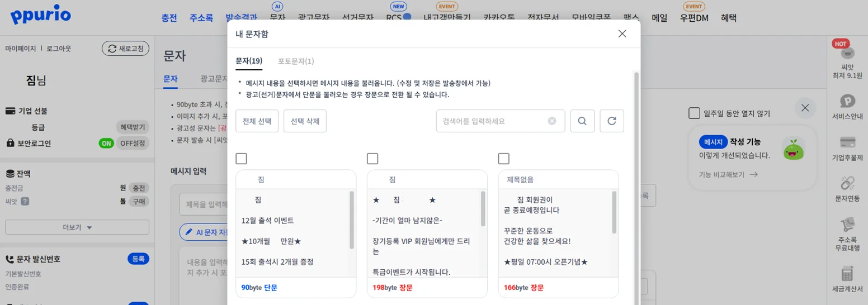Open 서비스안내 sidebar icon
Viewport: 868px width, 305px height.
coord(847,107)
